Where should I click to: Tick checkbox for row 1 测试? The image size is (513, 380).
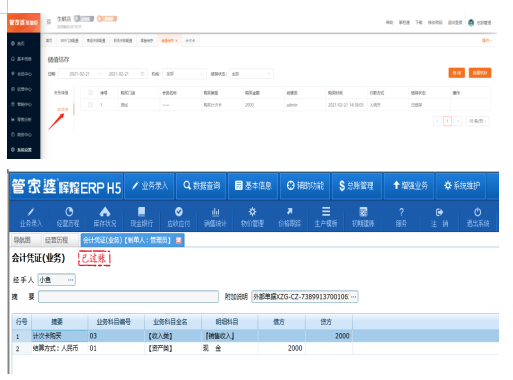[90, 105]
